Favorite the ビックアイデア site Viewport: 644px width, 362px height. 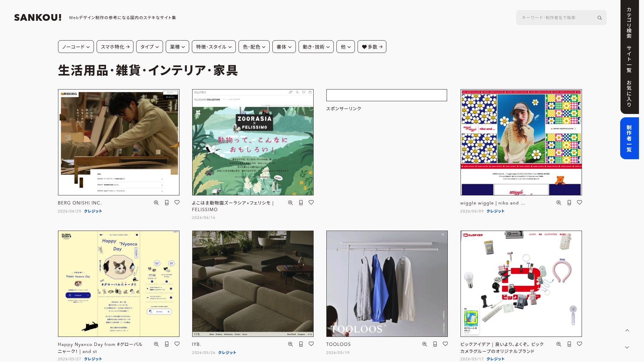tap(580, 344)
